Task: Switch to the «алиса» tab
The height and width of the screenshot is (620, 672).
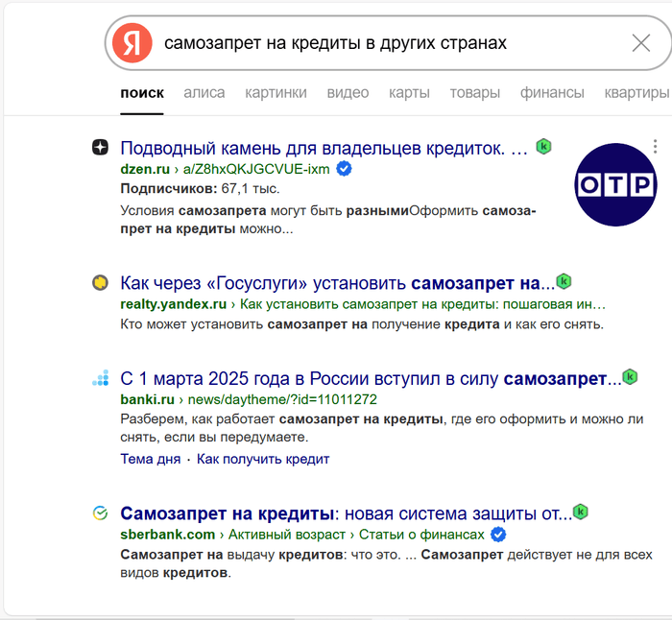Action: point(204,93)
